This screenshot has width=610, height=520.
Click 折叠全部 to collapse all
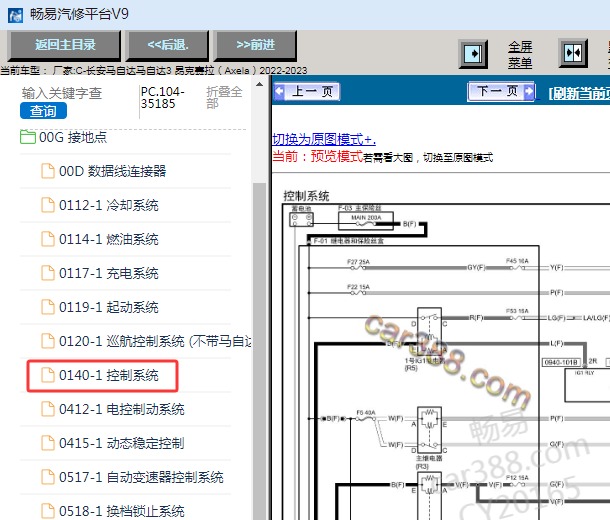tap(224, 97)
